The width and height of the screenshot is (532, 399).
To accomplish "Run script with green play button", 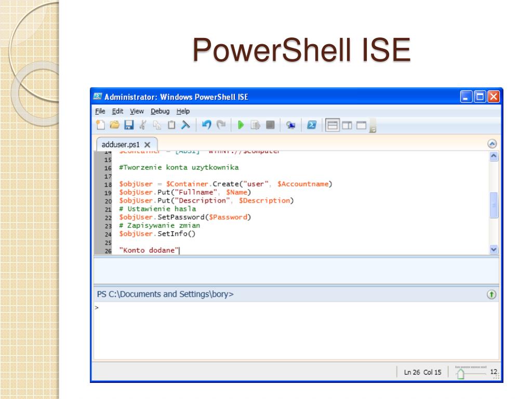I will pyautogui.click(x=241, y=125).
